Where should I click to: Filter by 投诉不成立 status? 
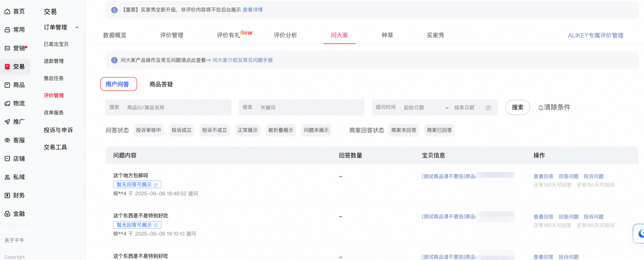click(214, 130)
